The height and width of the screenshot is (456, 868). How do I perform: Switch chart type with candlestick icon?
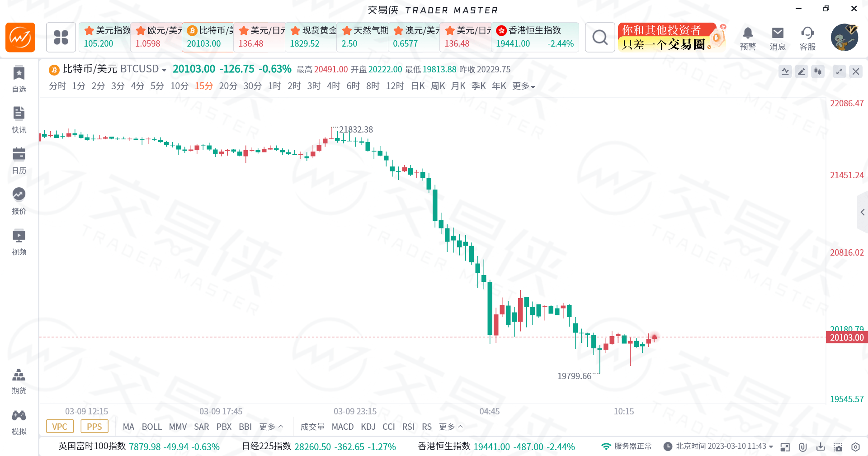(818, 71)
